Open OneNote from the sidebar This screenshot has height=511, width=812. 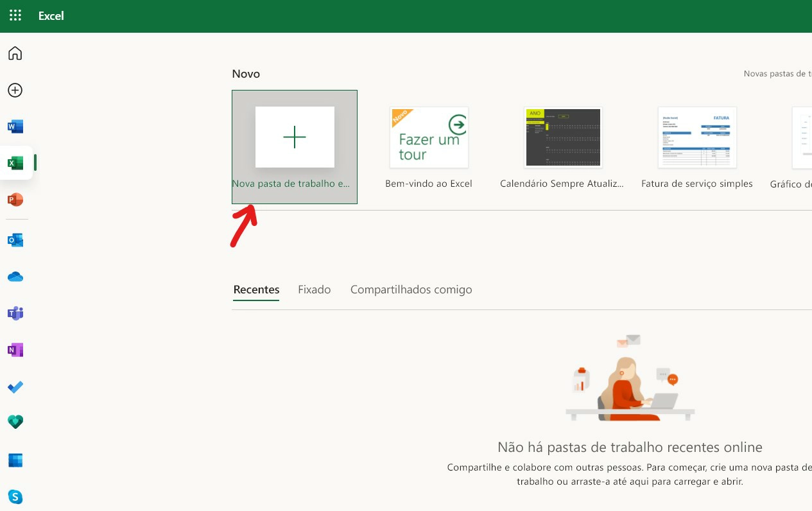click(15, 350)
